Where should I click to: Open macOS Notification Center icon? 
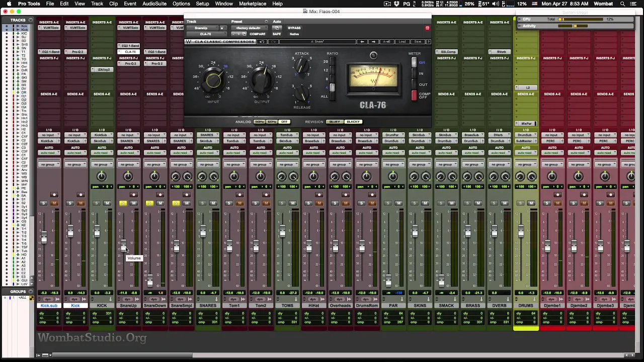(634, 4)
